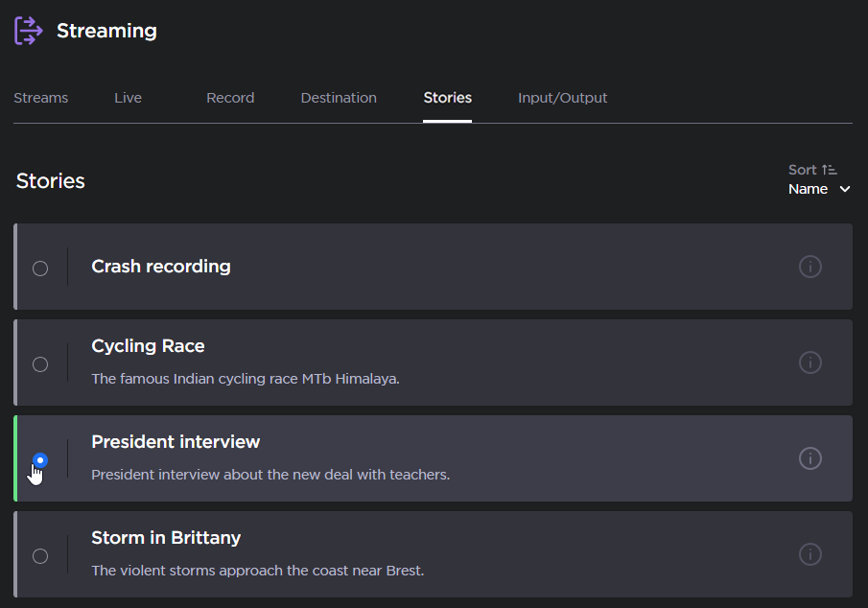Show info for Cycling Race story
868x608 pixels.
pos(809,362)
